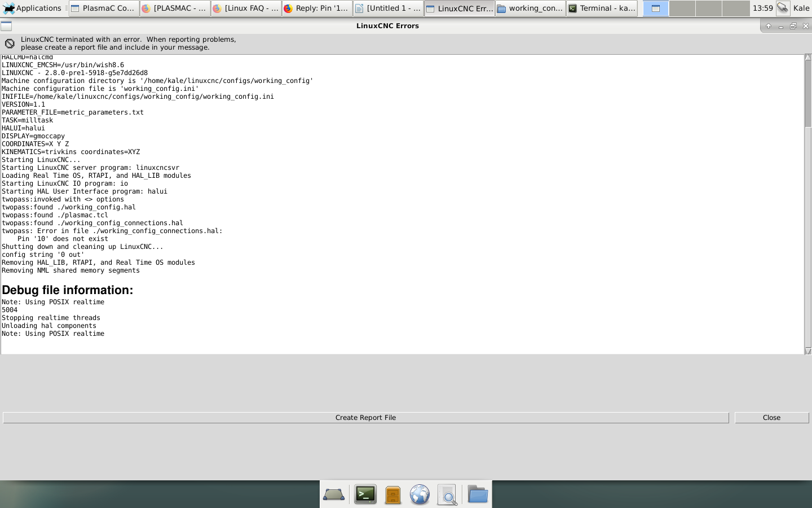Click the Firefox icon on Reply taskbar entry
The image size is (812, 508).
(288, 8)
